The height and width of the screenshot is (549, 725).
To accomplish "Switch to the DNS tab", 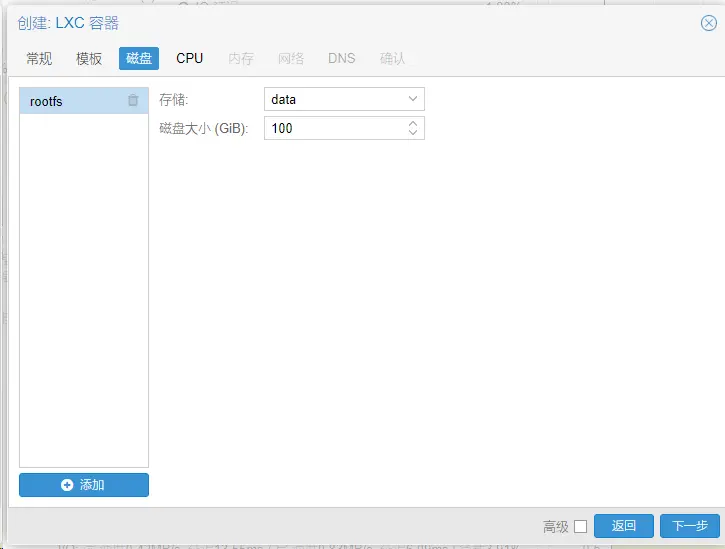I will click(341, 58).
